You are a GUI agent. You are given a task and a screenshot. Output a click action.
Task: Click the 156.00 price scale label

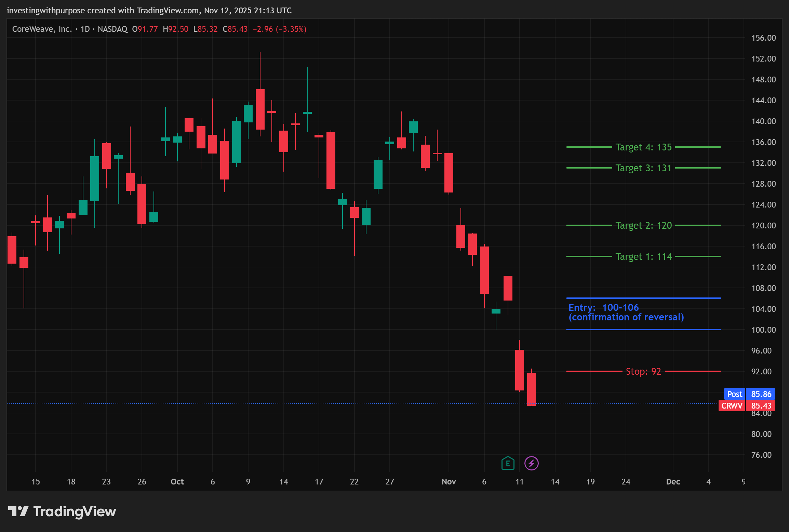coord(763,38)
